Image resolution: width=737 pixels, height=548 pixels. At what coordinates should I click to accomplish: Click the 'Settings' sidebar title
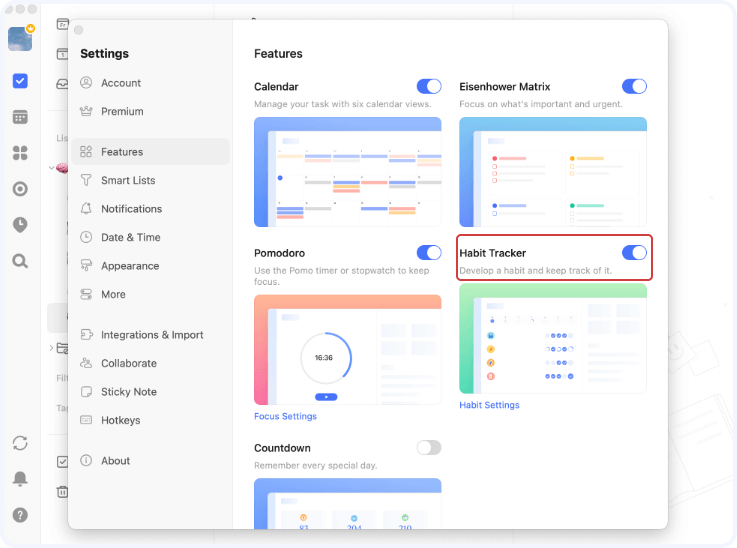(104, 54)
